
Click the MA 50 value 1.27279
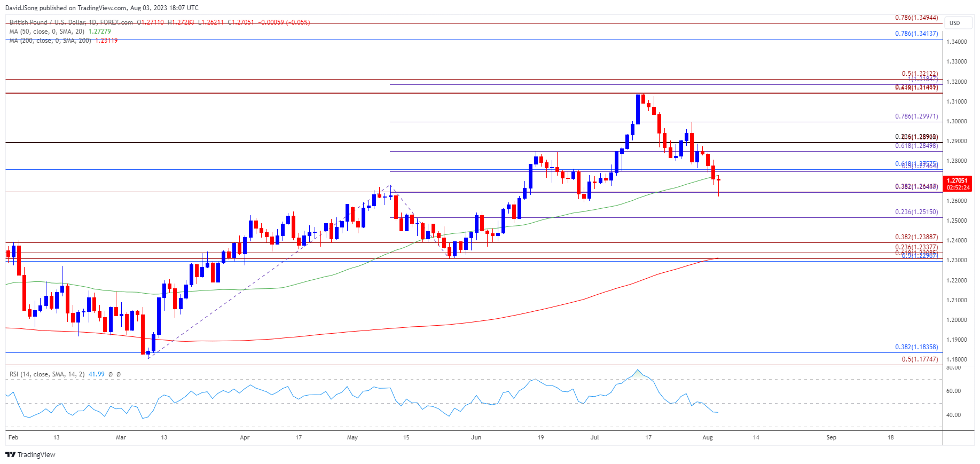pos(100,32)
